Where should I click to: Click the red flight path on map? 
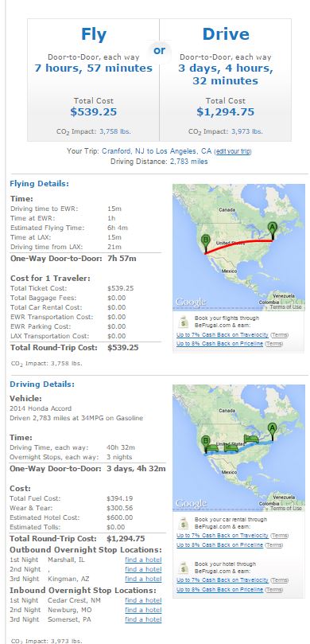238,244
